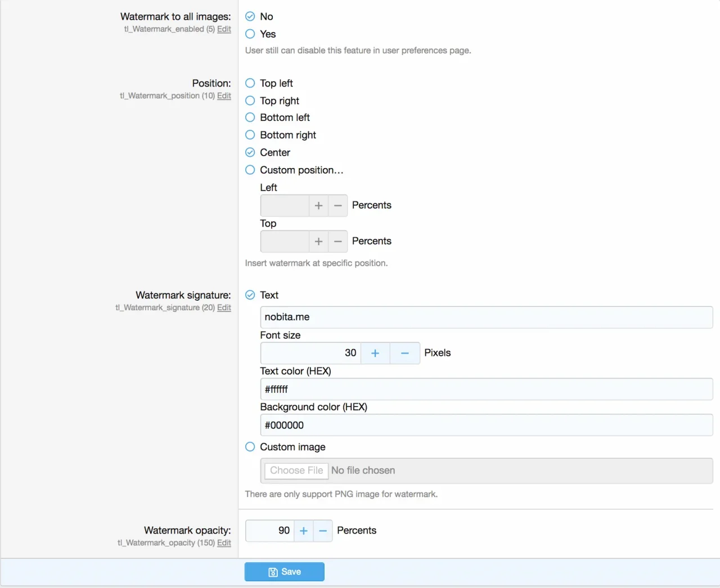Click minus icon for Left percents

pyautogui.click(x=337, y=206)
